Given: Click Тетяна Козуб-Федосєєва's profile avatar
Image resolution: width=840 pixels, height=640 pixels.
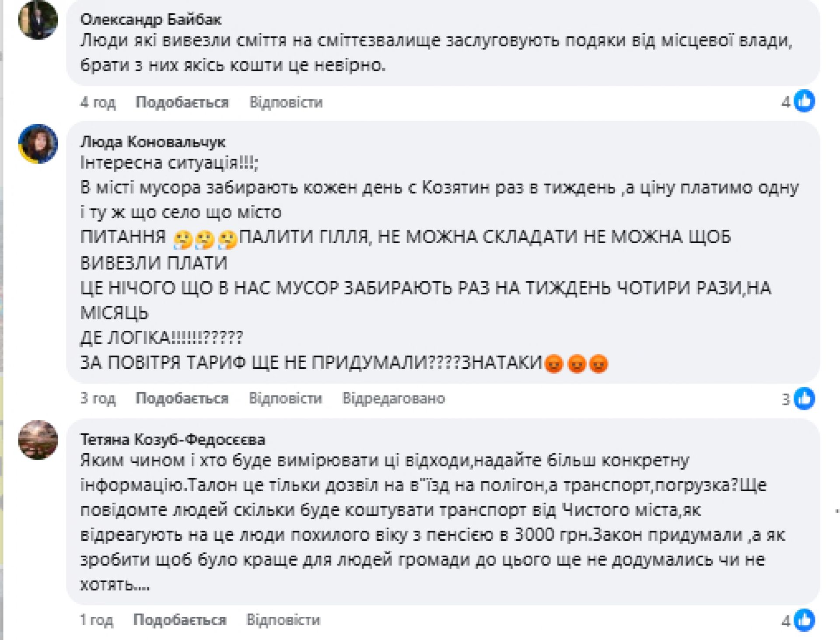Looking at the screenshot, I should (x=38, y=440).
